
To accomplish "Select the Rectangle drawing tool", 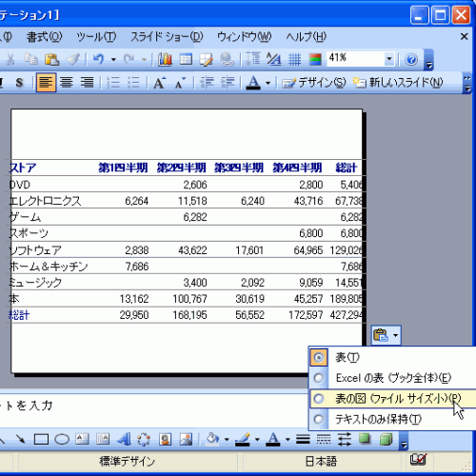I will click(41, 440).
